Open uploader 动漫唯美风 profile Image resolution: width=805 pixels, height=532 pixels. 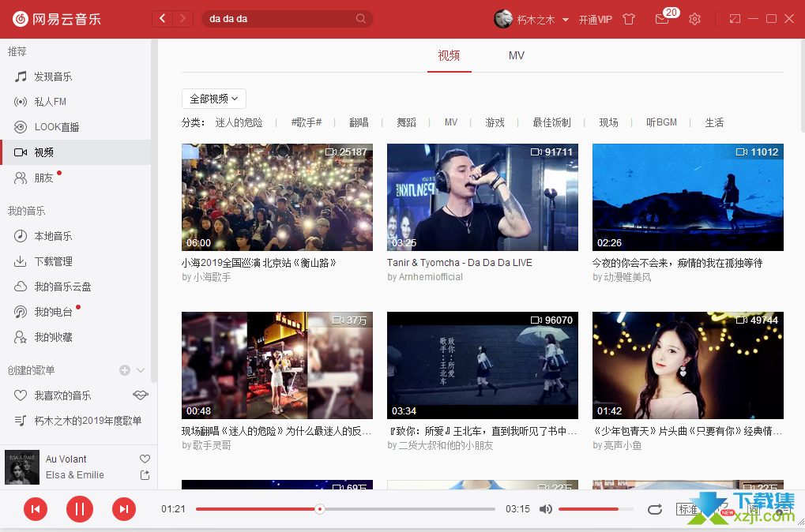[x=627, y=277]
